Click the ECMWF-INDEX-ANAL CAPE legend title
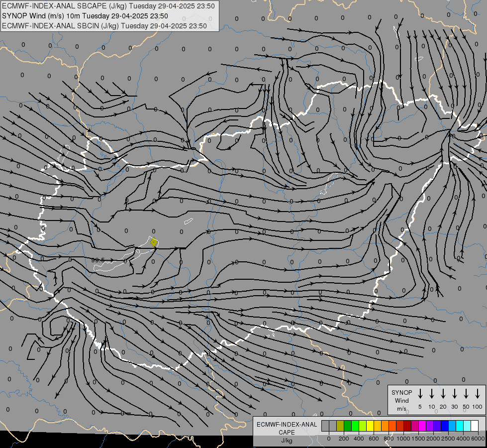This screenshot has height=448, width=487. click(287, 428)
